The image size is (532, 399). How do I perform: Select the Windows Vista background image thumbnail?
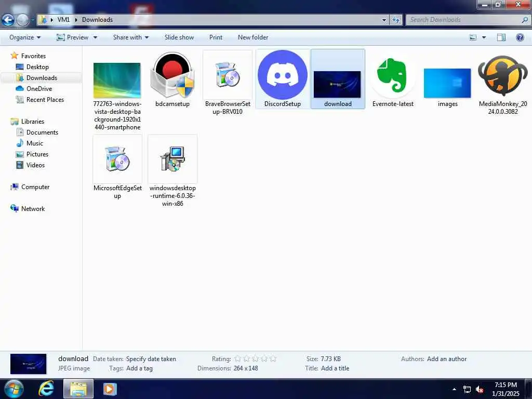point(117,81)
